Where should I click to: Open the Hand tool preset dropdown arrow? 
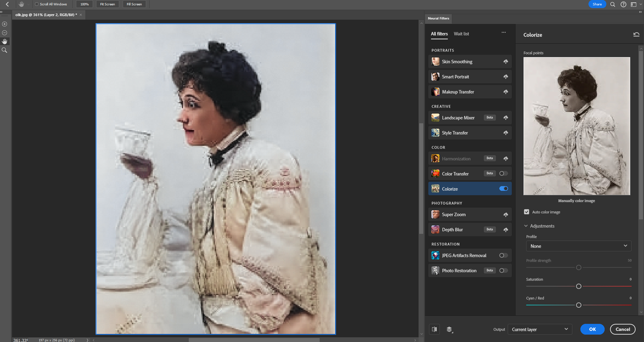tap(28, 4)
